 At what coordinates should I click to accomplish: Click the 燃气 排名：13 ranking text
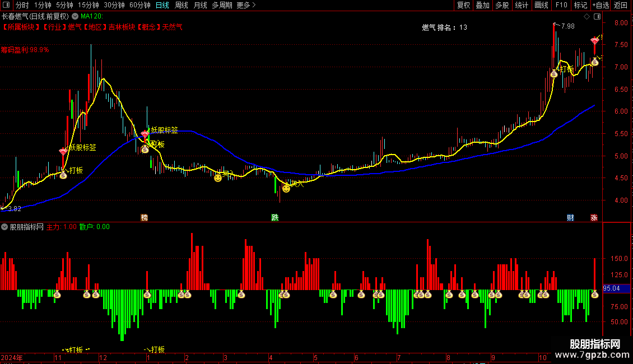[444, 27]
